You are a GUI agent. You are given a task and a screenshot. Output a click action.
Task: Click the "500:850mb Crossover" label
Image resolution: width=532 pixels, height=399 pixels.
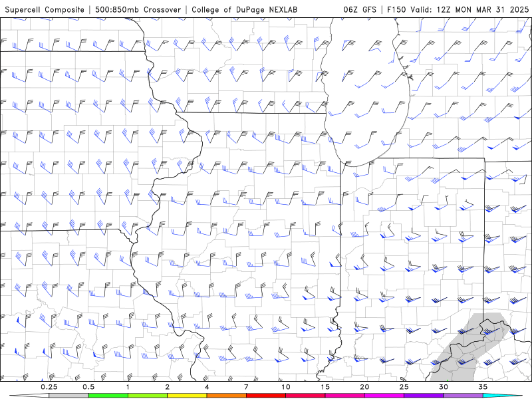pos(138,9)
